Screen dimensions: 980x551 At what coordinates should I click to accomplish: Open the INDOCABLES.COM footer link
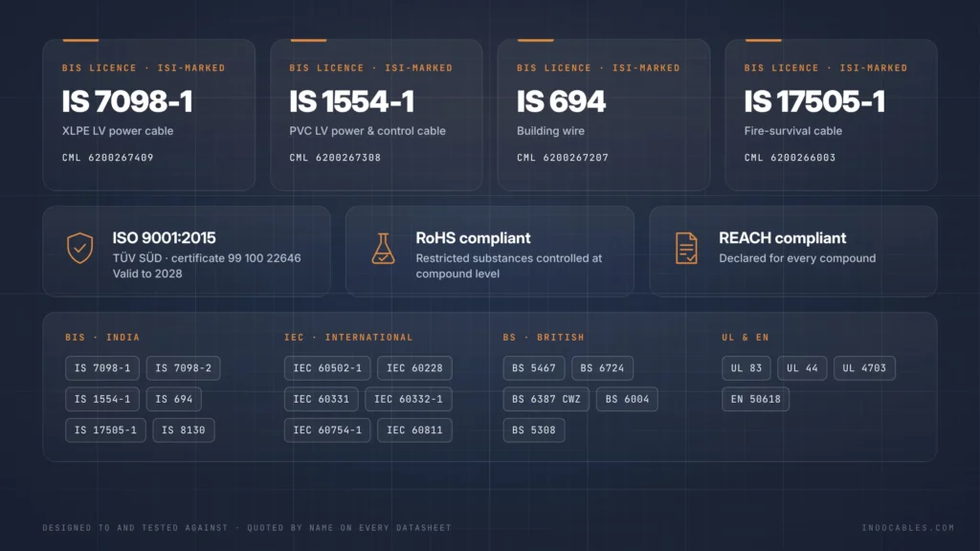point(908,528)
